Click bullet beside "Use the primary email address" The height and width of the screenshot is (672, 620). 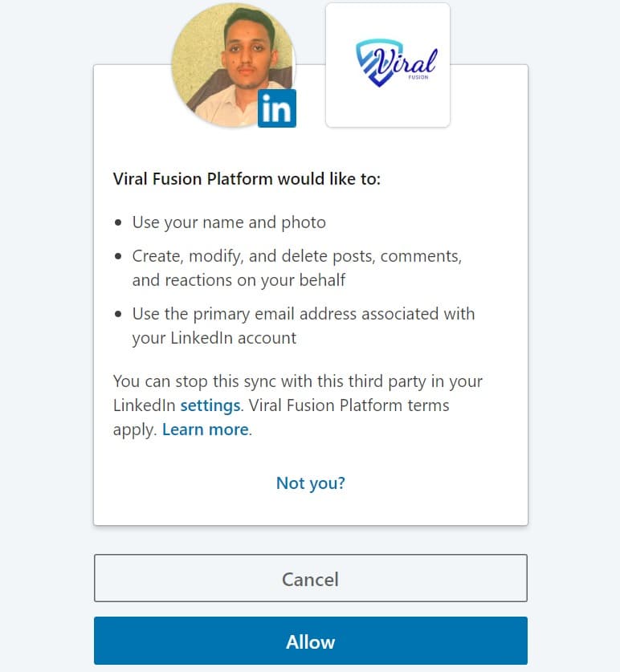[118, 314]
